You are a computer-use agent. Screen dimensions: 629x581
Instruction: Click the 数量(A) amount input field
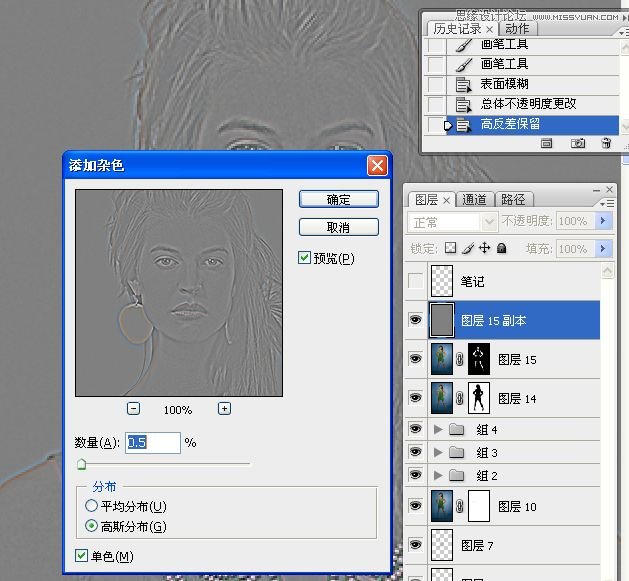153,443
